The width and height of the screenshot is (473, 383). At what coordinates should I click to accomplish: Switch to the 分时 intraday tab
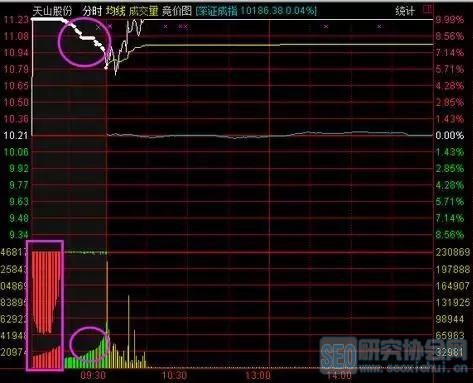tap(92, 11)
